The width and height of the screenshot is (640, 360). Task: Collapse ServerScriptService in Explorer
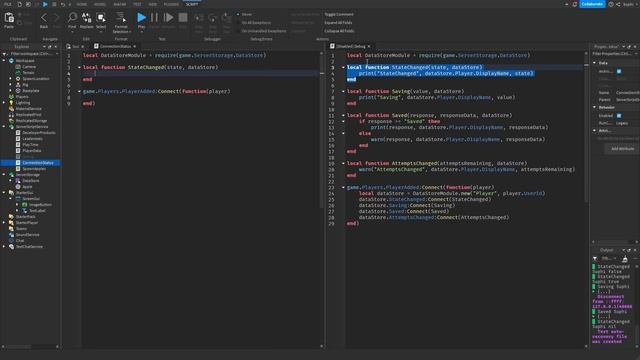click(x=4, y=127)
